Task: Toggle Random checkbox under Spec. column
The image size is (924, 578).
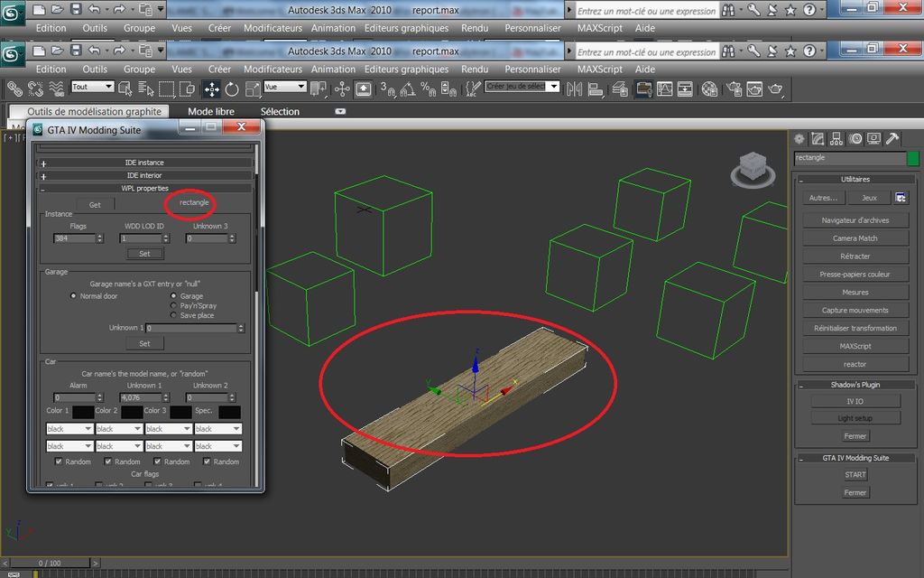Action: pos(207,461)
